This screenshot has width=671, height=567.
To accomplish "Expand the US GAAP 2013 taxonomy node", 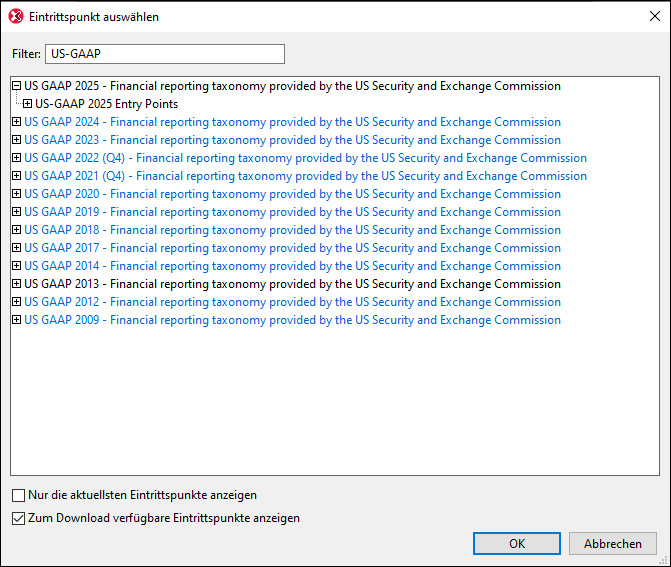I will click(x=17, y=284).
